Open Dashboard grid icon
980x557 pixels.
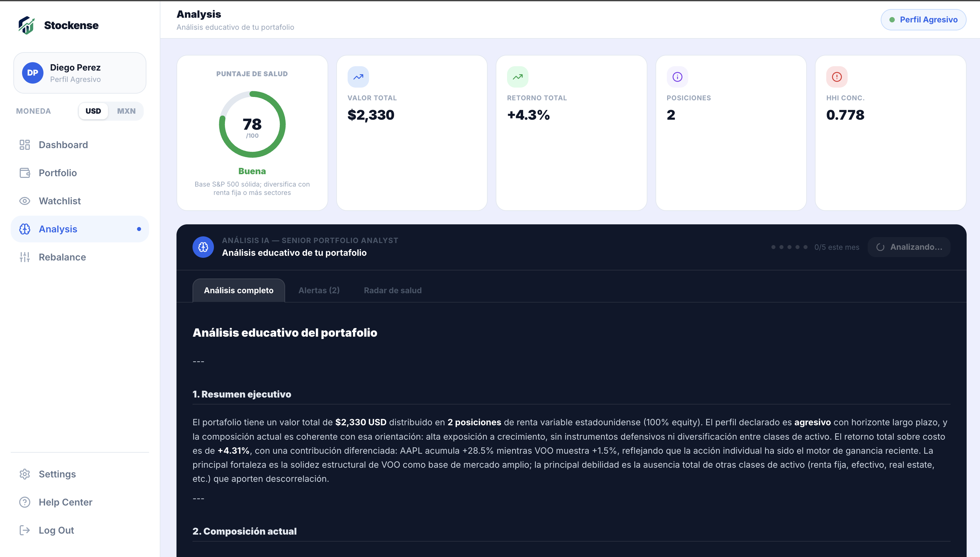click(x=25, y=145)
